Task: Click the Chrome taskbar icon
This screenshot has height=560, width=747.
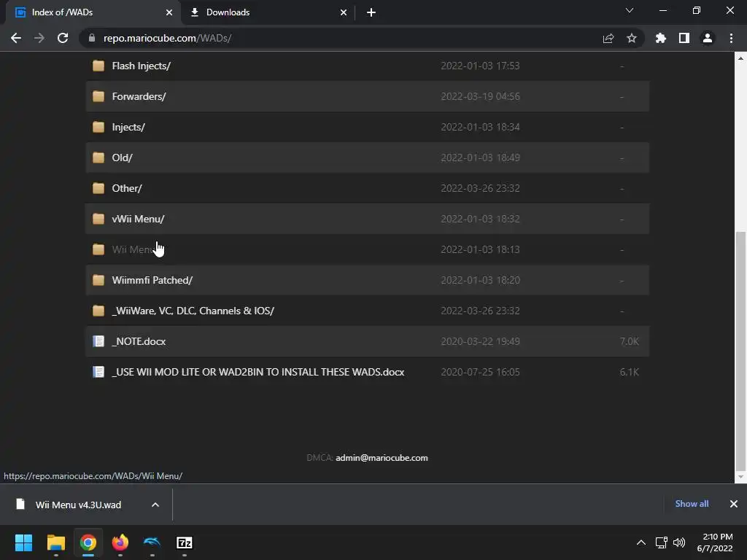Action: point(88,542)
